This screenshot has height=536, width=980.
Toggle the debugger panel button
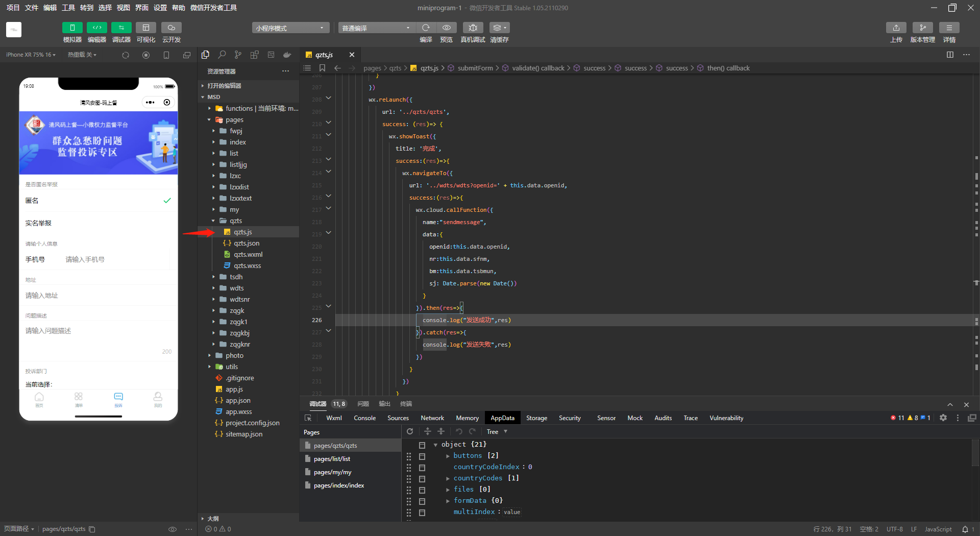[x=121, y=28]
